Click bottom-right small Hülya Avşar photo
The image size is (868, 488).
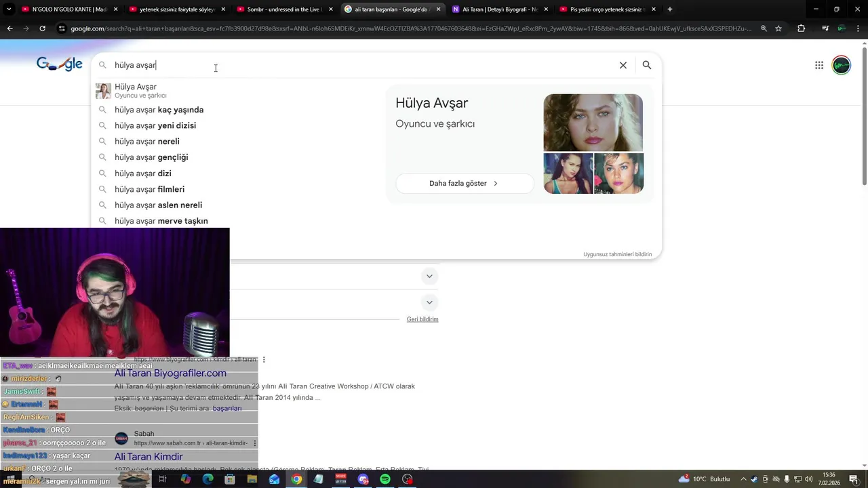point(618,174)
